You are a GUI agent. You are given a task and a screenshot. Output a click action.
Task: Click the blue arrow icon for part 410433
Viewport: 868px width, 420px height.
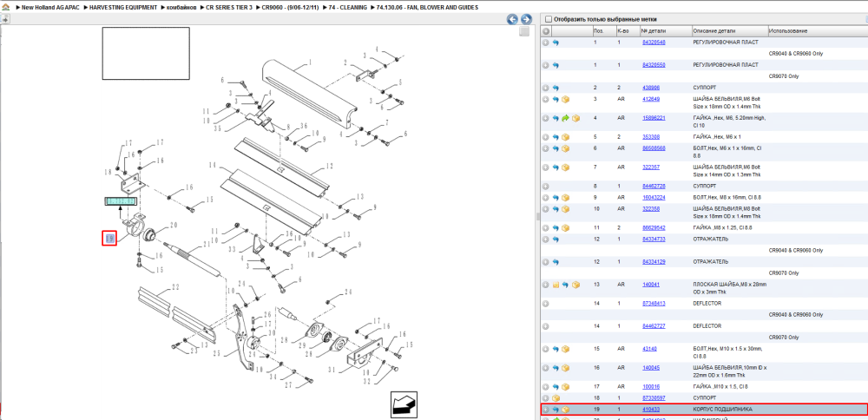[556, 410]
